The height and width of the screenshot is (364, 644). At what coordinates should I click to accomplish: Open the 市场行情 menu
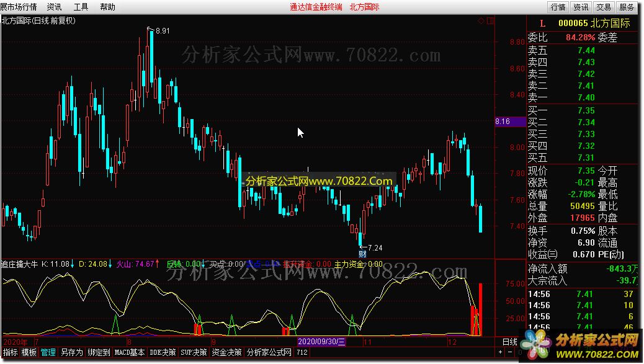click(x=19, y=7)
